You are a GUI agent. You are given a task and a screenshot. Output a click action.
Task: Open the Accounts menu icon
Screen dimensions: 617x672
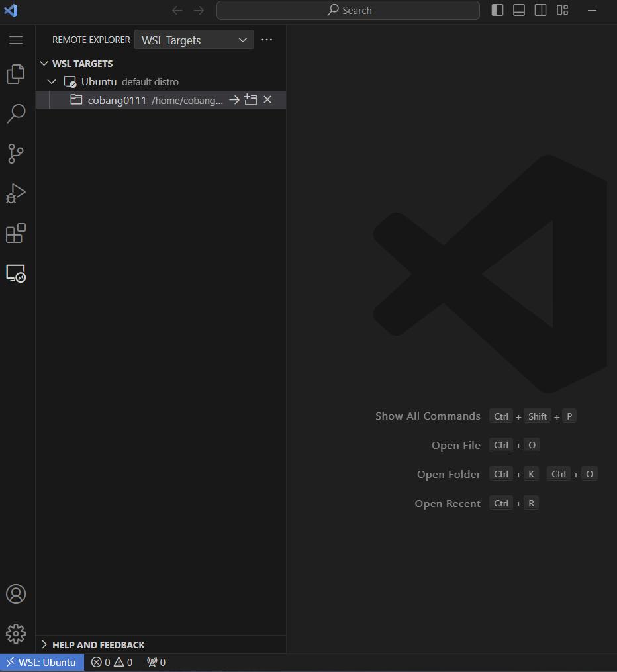pyautogui.click(x=16, y=594)
